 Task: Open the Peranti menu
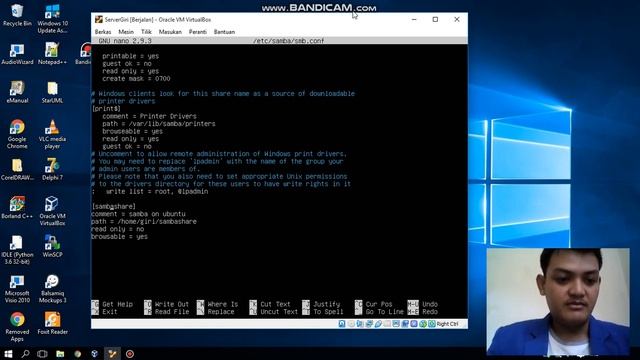tap(198, 31)
